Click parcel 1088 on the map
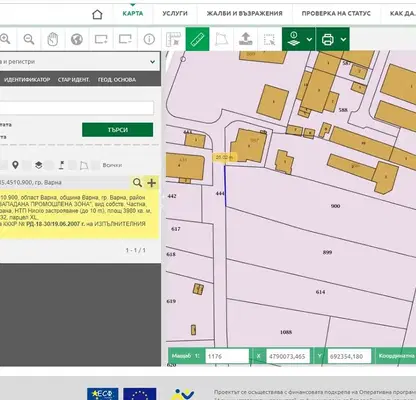Image resolution: width=416 pixels, height=400 pixels. (286, 332)
